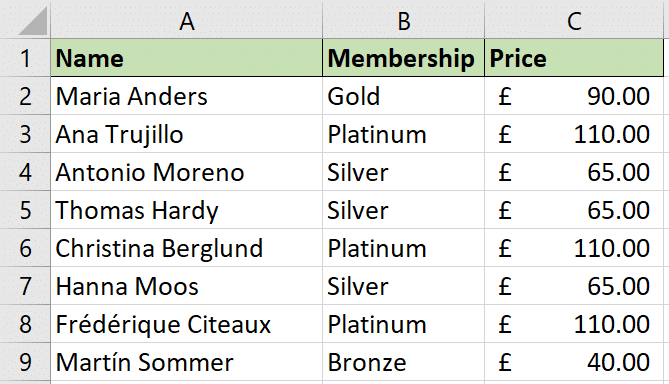Screen dimensions: 669x384
Task: Select the Gold membership cell
Action: [404, 96]
